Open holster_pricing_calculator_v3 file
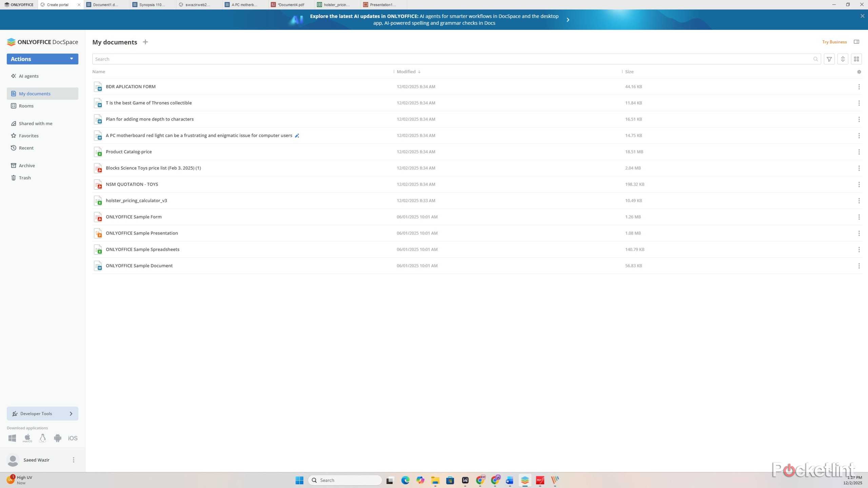868x488 pixels. point(136,201)
